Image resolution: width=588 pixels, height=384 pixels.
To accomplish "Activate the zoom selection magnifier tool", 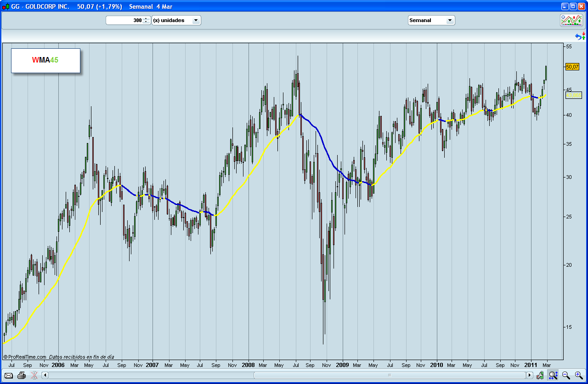I will click(553, 376).
